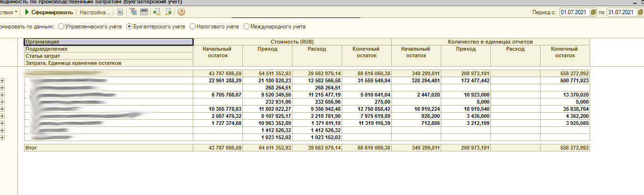Viewport: 644px width, 195px height.
Task: Select the Управленческого учета radio option
Action: [x=61, y=27]
